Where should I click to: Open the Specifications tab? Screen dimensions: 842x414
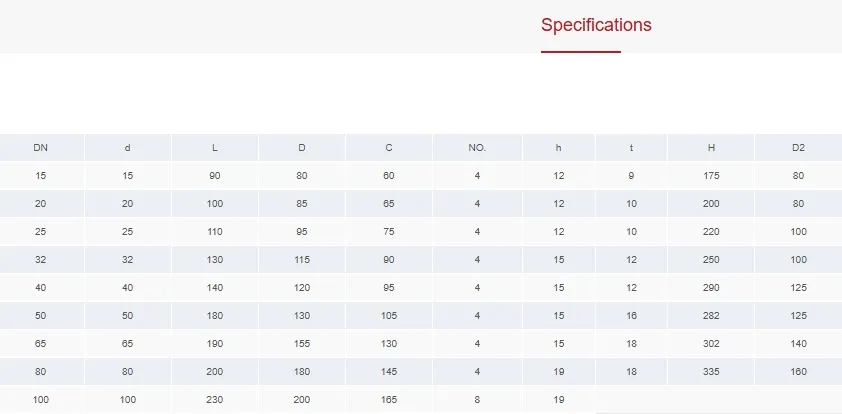(x=595, y=25)
